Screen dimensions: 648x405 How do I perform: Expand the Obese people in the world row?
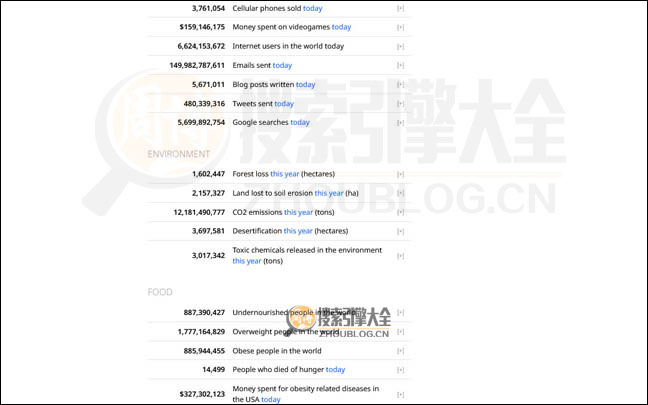[x=401, y=351]
